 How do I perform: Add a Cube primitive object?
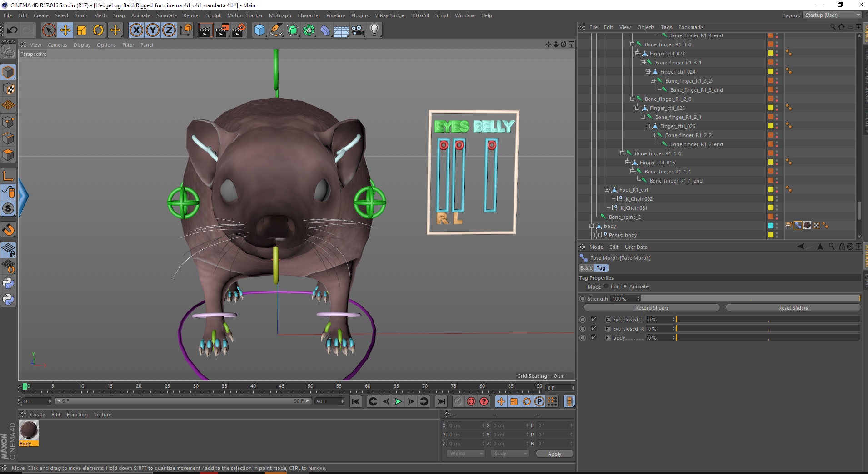[259, 30]
